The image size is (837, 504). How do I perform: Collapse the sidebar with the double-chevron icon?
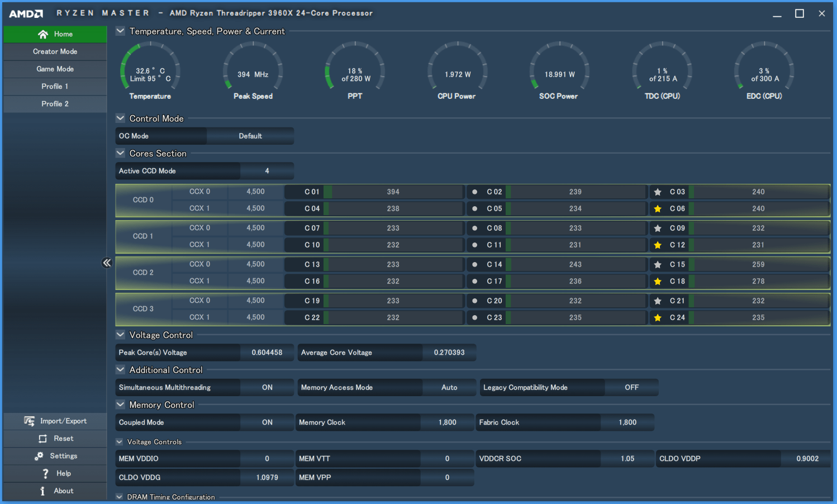click(x=107, y=263)
